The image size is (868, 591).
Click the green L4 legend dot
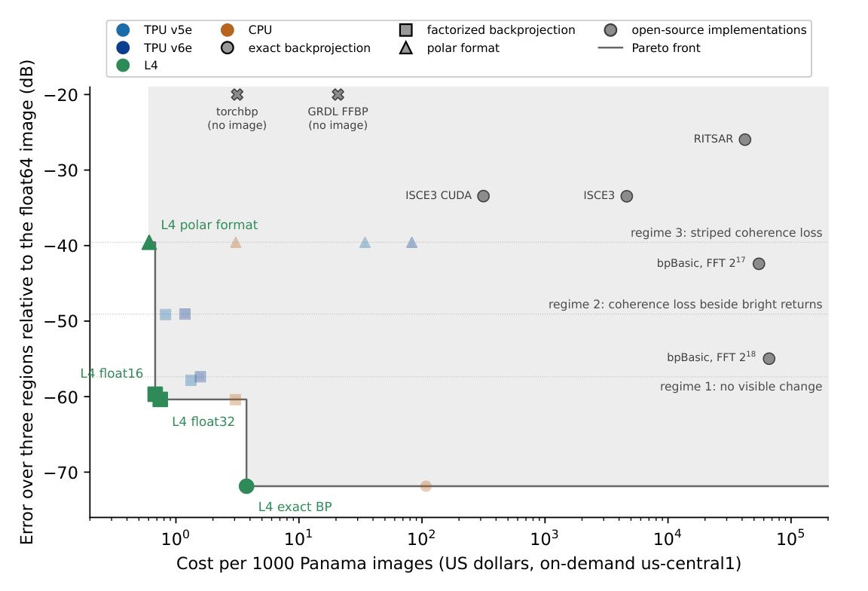pos(123,66)
